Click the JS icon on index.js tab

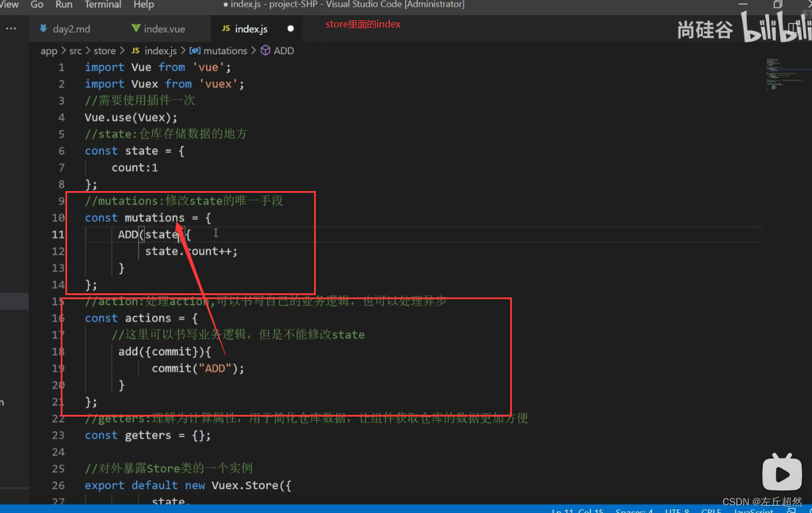coord(226,28)
